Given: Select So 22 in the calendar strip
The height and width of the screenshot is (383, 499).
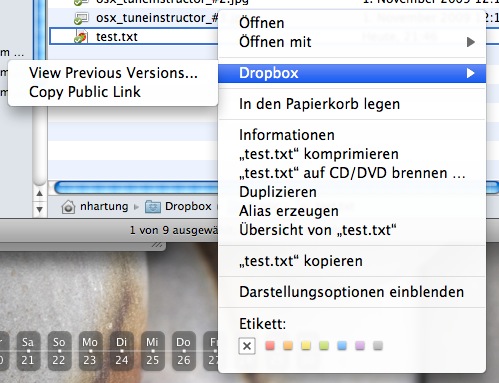Looking at the screenshot, I should [x=59, y=351].
